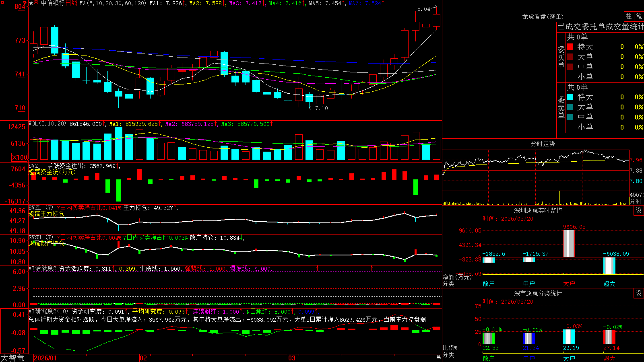Screen dimensions: 644x362
Task: Open 设 settings for 深市超赢分类统计
Action: coord(639,293)
